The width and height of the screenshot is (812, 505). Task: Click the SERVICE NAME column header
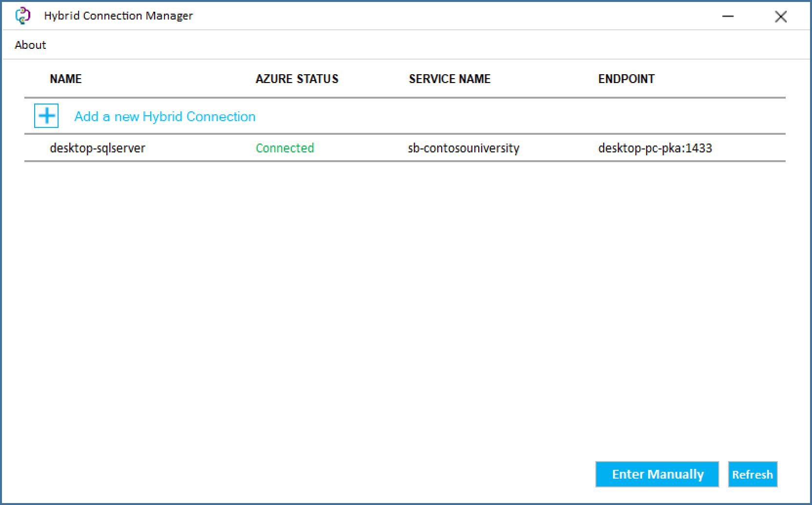[x=449, y=79]
